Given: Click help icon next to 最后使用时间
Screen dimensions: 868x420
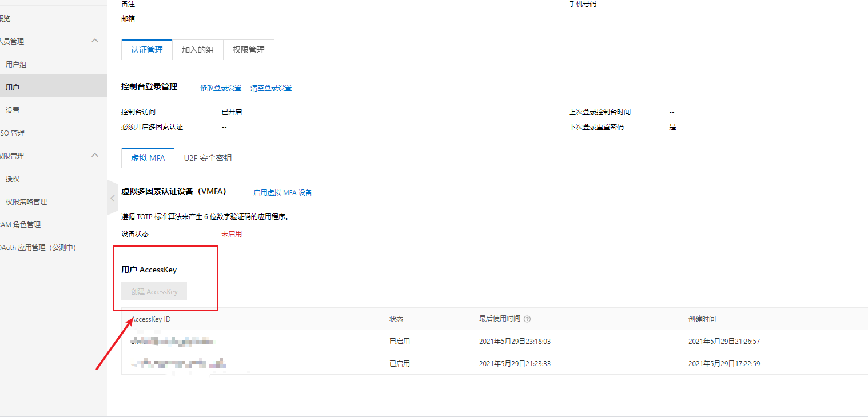Looking at the screenshot, I should 527,319.
